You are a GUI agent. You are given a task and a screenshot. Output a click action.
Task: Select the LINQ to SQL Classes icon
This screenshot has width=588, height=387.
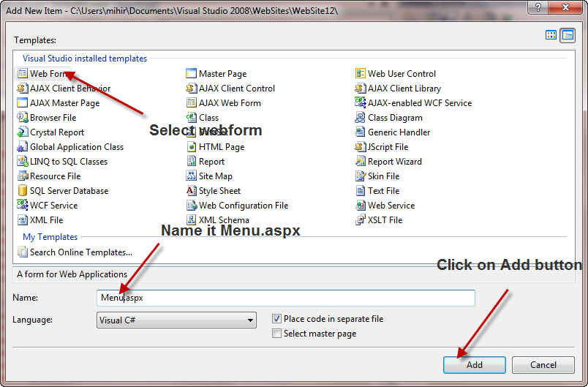pyautogui.click(x=22, y=161)
